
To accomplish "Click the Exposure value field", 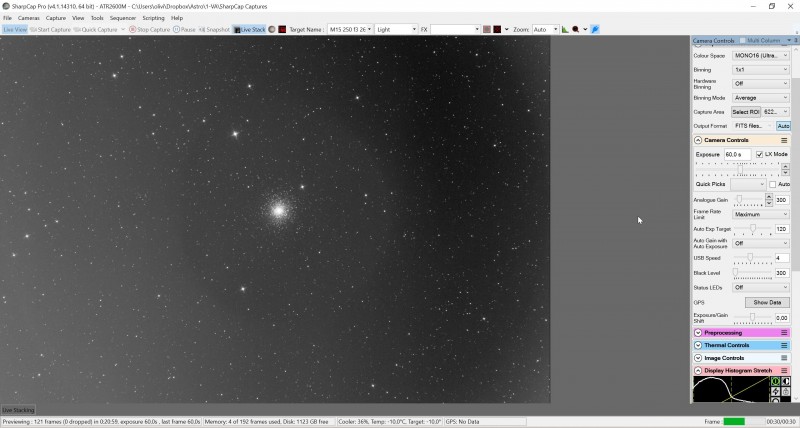I will click(737, 155).
